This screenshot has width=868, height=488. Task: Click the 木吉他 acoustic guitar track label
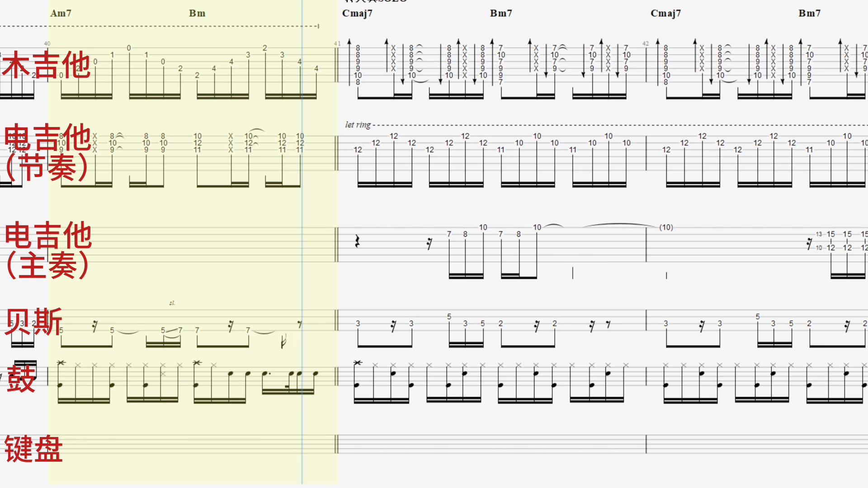[x=46, y=65]
